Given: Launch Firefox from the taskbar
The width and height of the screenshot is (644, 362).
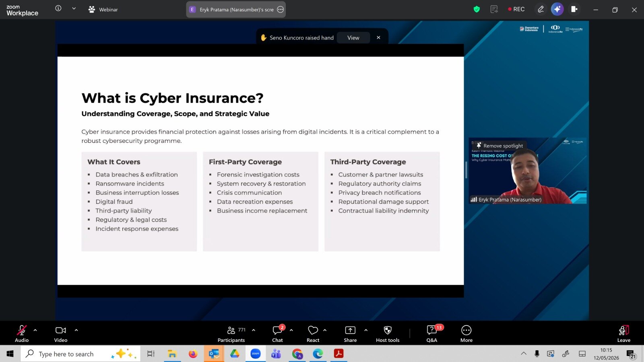Looking at the screenshot, I should tap(193, 354).
